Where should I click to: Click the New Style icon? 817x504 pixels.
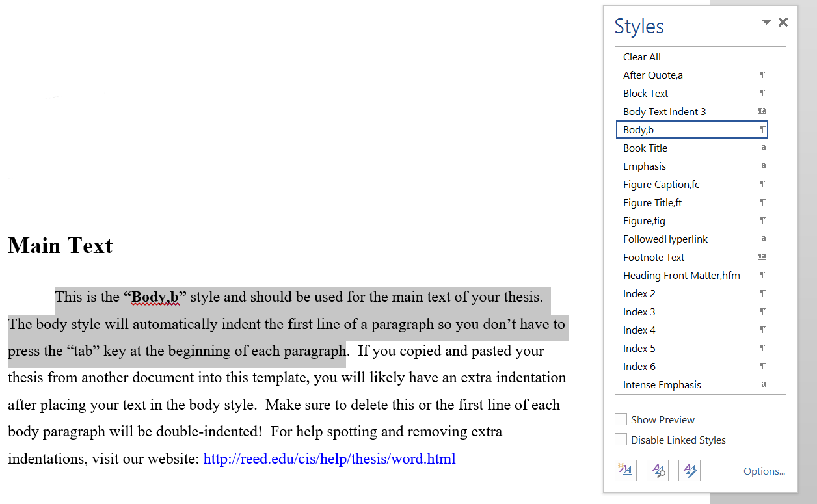pos(625,470)
